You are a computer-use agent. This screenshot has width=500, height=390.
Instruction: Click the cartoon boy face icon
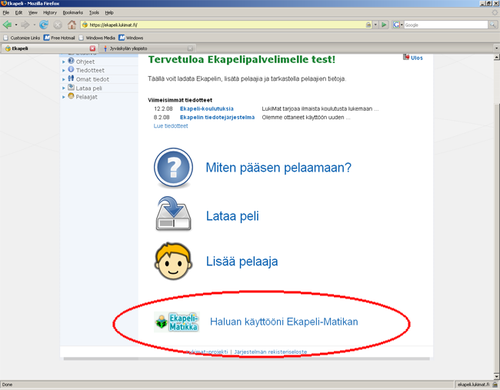tap(173, 261)
